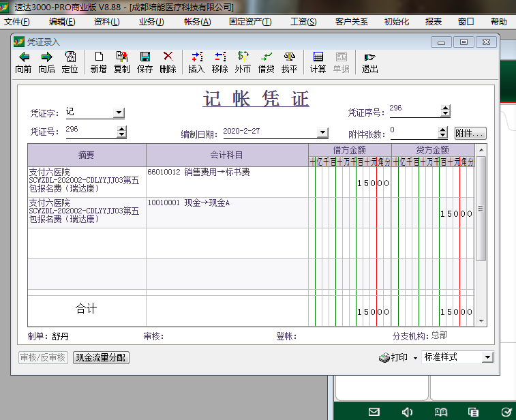Image resolution: width=516 pixels, height=420 pixels.
Task: Save the voucher with 保存 icon
Action: 145,62
